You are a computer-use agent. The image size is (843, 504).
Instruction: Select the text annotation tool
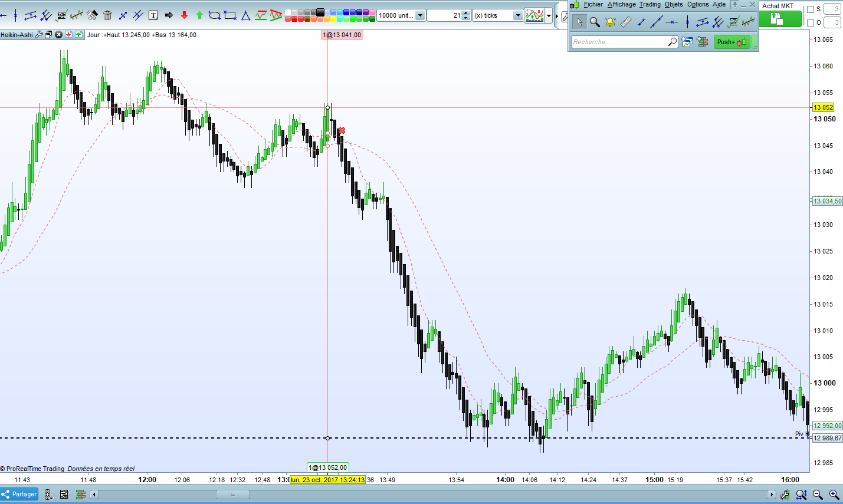pos(153,15)
